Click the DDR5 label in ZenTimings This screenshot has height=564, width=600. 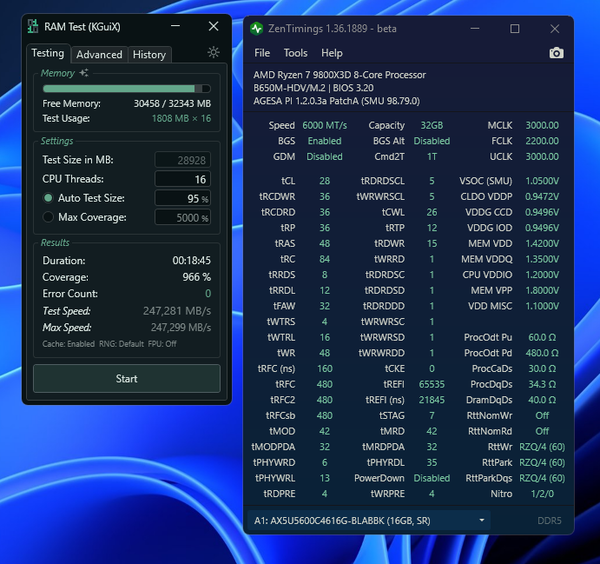click(549, 521)
